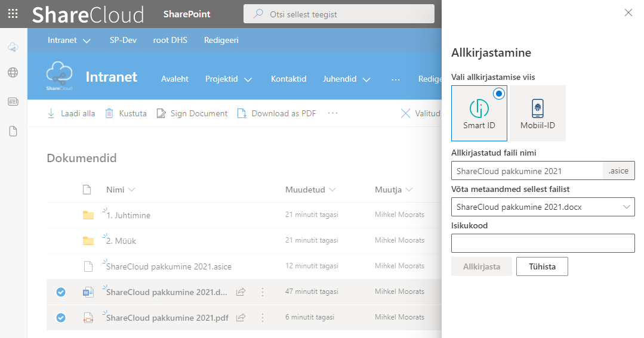644x338 pixels.
Task: Click '47 minutit tagasi' modified cell
Action: click(312, 292)
